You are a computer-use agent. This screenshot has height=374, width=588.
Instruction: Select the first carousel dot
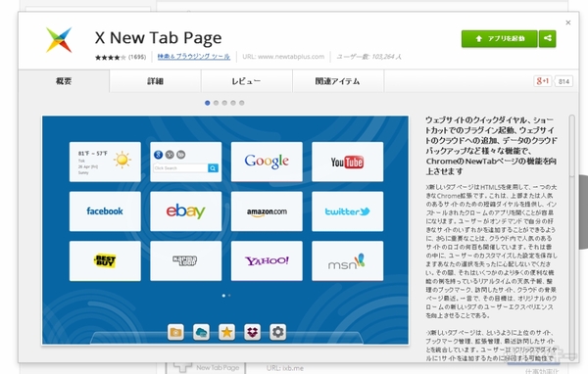click(208, 103)
